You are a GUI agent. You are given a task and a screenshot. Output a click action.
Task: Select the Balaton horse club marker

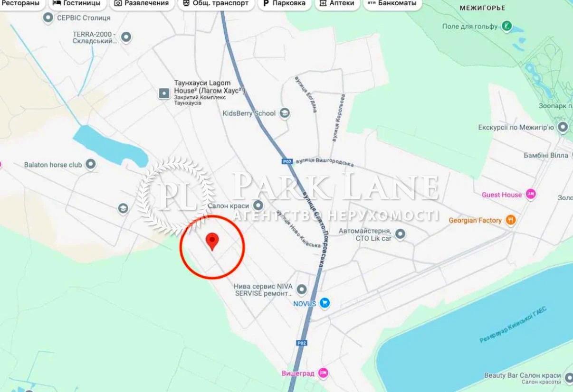[x=90, y=165]
